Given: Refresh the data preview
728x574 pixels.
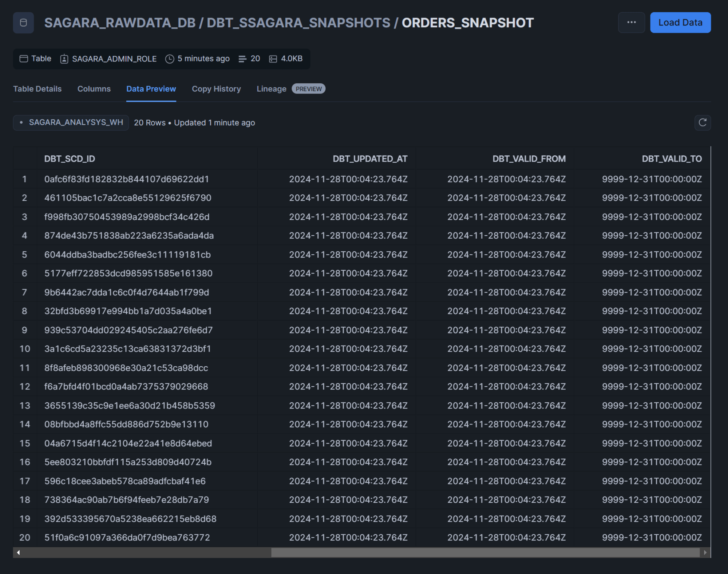Looking at the screenshot, I should pyautogui.click(x=703, y=123).
